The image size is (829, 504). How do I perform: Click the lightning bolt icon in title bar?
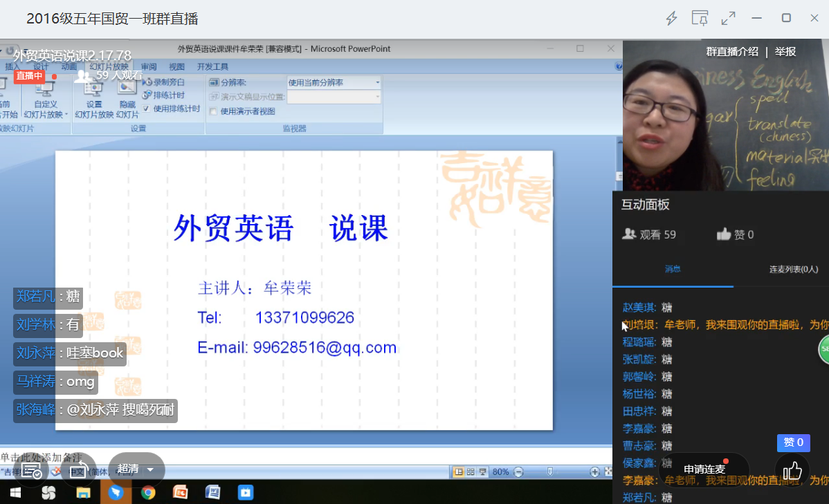[x=671, y=19]
